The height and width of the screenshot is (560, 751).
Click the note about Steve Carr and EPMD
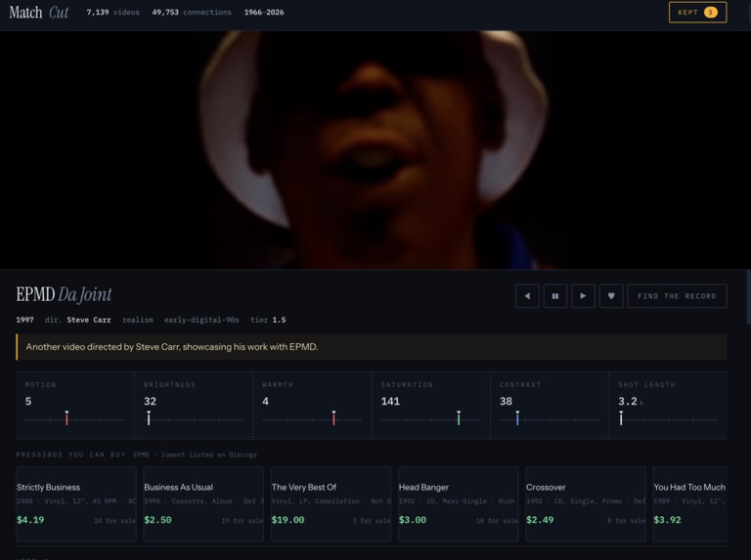[x=372, y=347]
